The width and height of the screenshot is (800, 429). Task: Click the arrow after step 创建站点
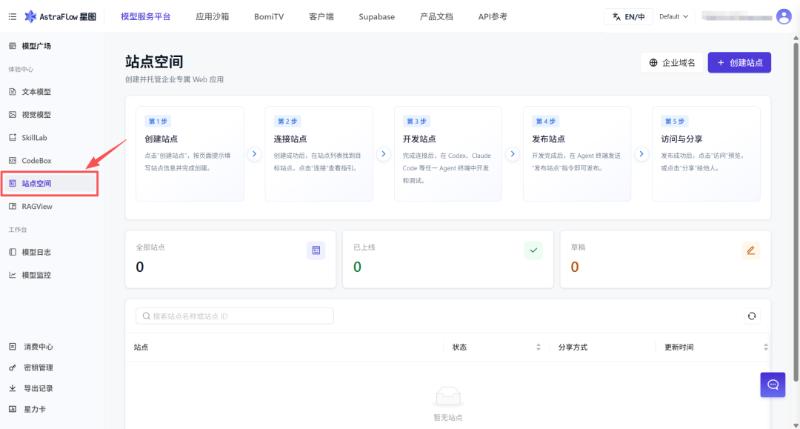point(254,154)
